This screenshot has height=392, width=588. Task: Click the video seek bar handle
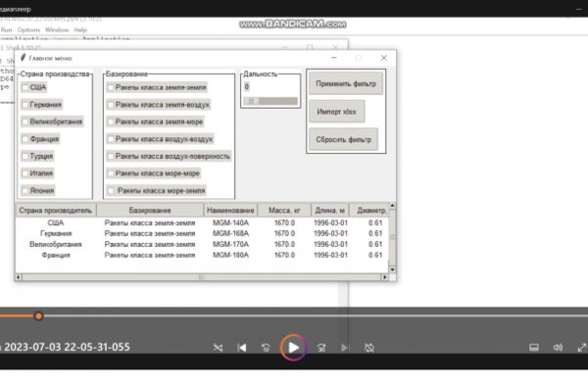tap(38, 317)
